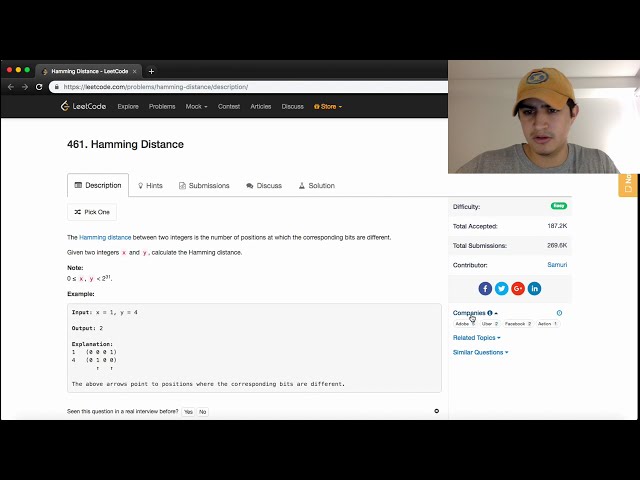Select the Description tab

coord(98,185)
